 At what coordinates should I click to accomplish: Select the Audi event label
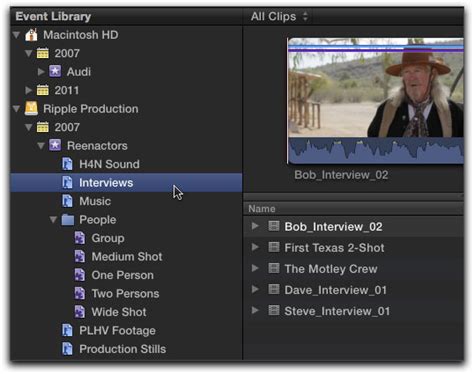click(79, 72)
